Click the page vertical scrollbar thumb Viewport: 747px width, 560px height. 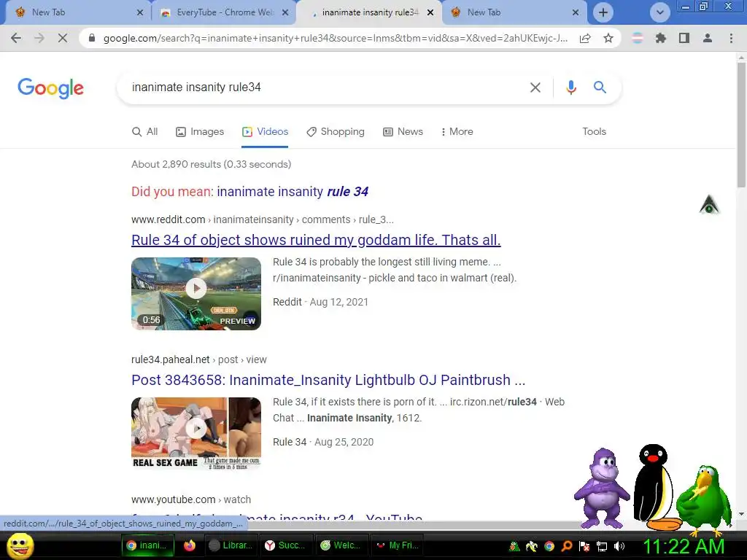click(741, 125)
